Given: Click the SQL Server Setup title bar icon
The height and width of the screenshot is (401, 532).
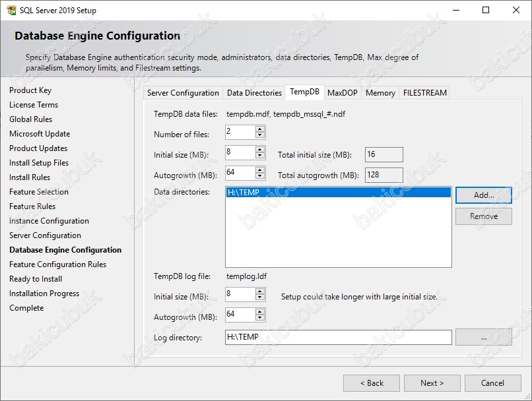Looking at the screenshot, I should tap(11, 10).
